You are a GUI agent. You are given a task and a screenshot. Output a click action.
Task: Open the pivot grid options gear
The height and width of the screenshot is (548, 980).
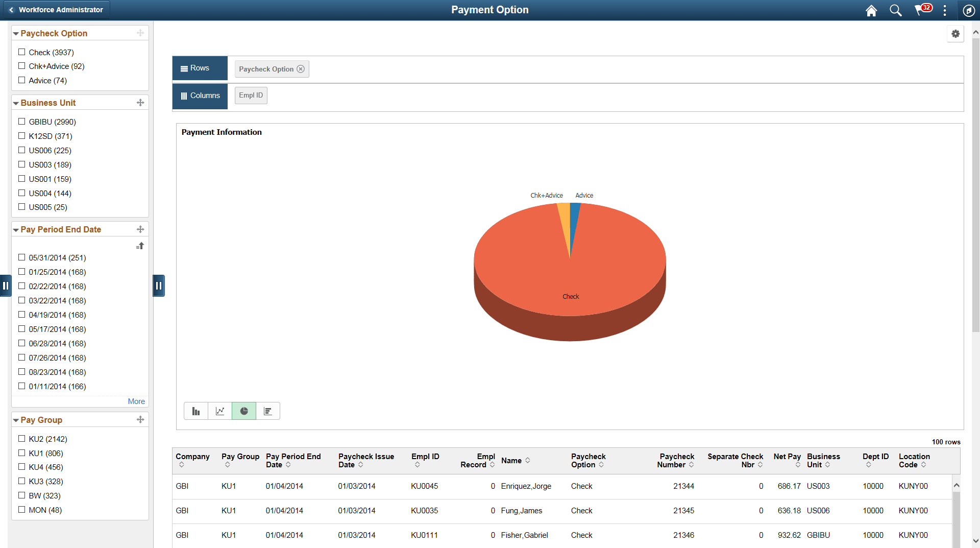pyautogui.click(x=955, y=34)
